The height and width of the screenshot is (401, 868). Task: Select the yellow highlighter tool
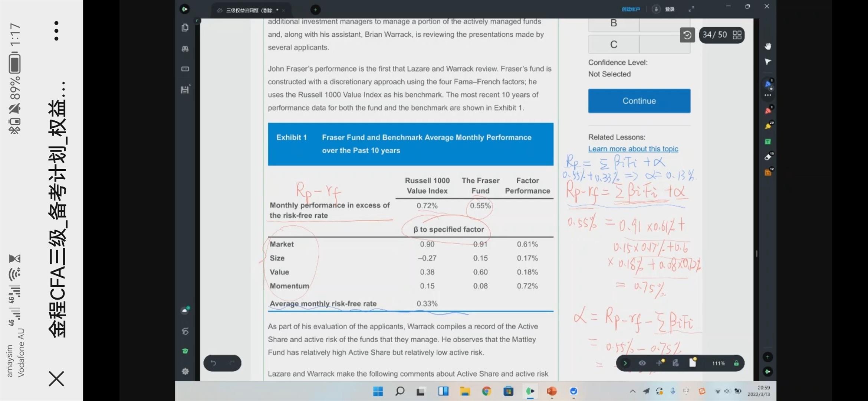pos(767,126)
